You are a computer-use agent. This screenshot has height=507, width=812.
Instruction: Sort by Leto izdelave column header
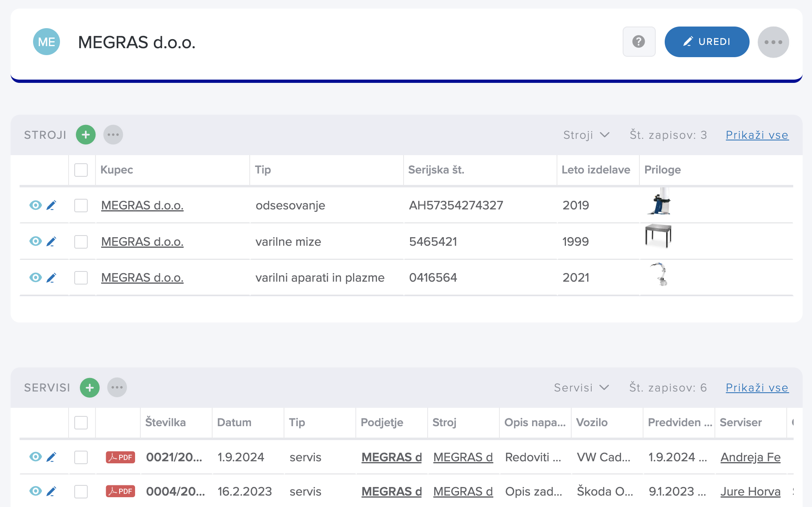(x=596, y=170)
